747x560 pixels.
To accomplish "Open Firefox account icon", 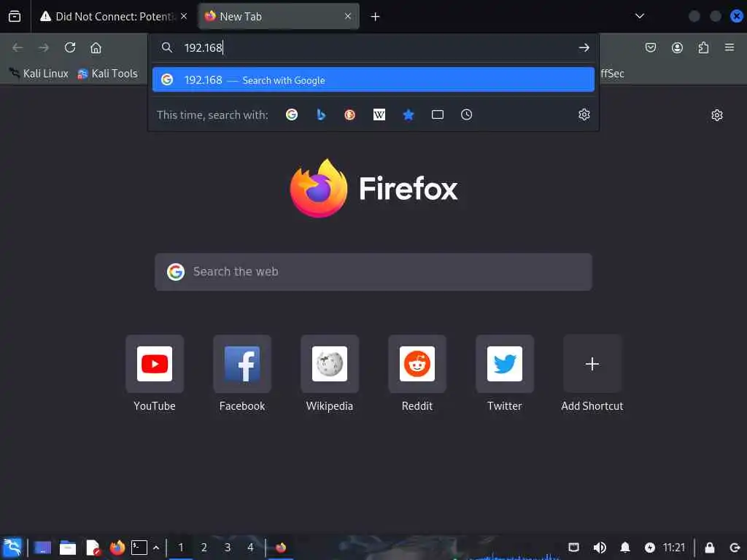I will click(x=677, y=47).
